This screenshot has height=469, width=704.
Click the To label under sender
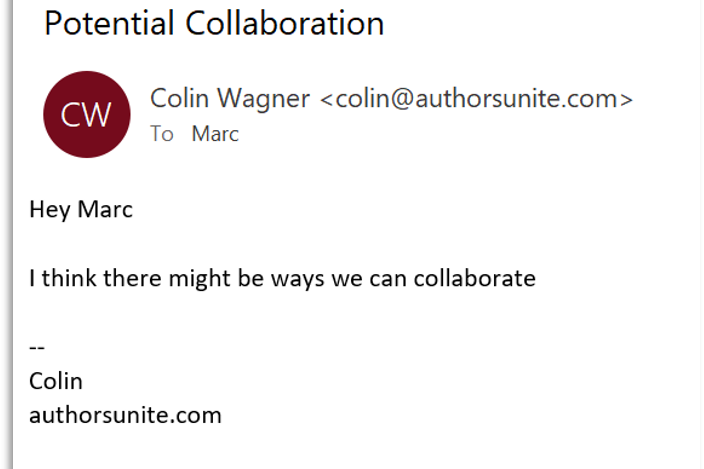pos(162,134)
